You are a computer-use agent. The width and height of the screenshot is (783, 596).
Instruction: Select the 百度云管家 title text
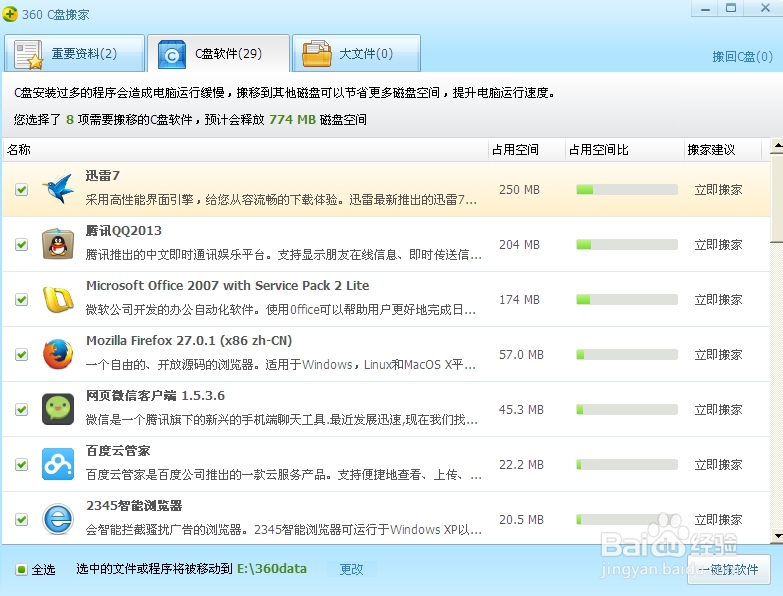pyautogui.click(x=118, y=450)
